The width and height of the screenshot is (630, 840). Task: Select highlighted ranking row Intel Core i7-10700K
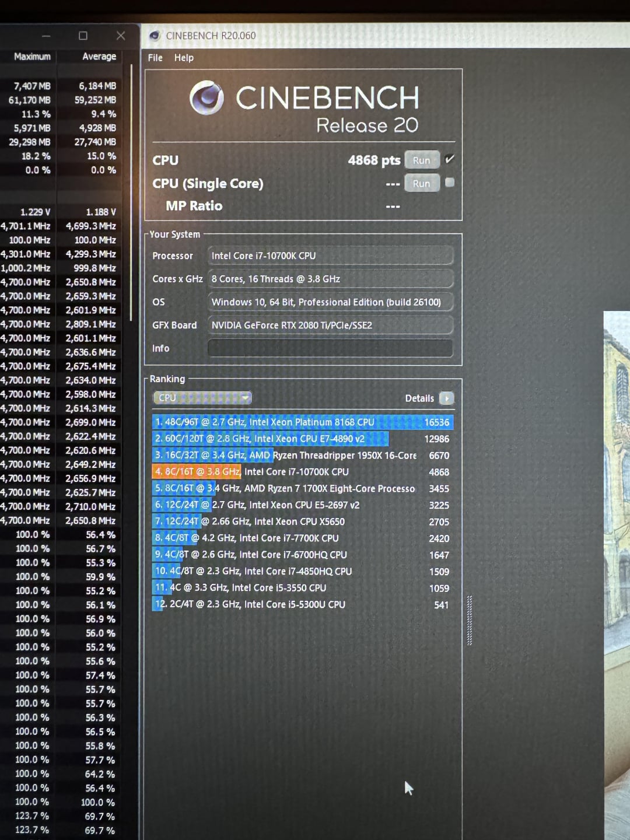pos(303,472)
